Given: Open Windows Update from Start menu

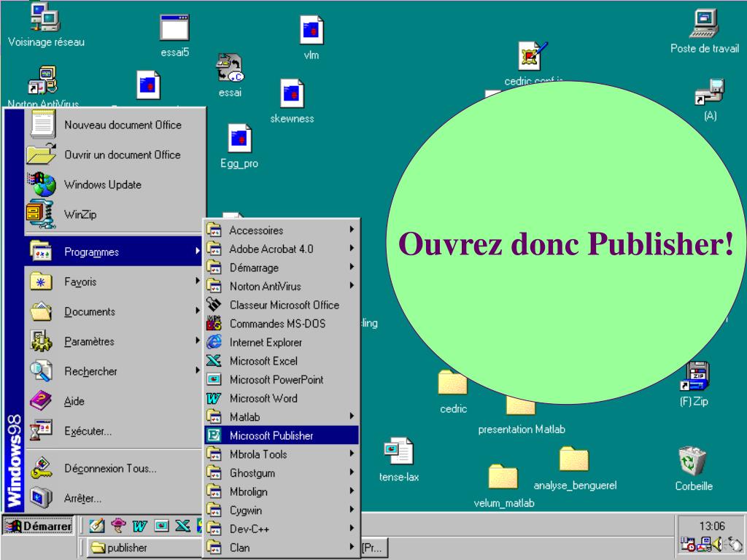Looking at the screenshot, I should [113, 184].
